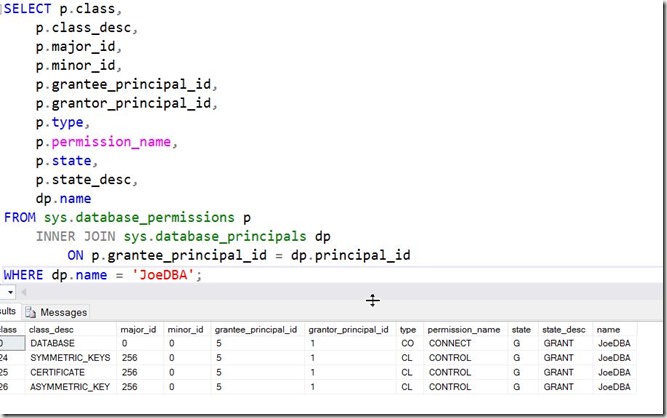Click JoeDBA name in DATABASE row
This screenshot has width=667, height=418.
(614, 343)
